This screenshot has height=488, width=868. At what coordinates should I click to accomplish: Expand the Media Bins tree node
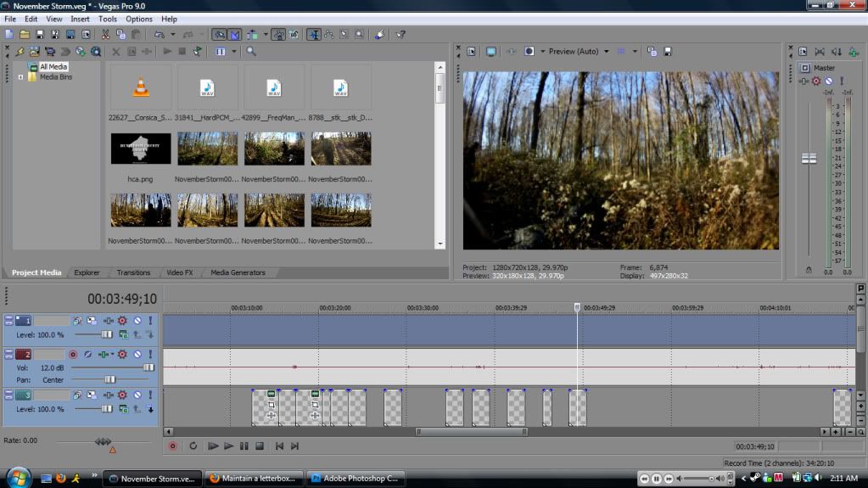[20, 77]
